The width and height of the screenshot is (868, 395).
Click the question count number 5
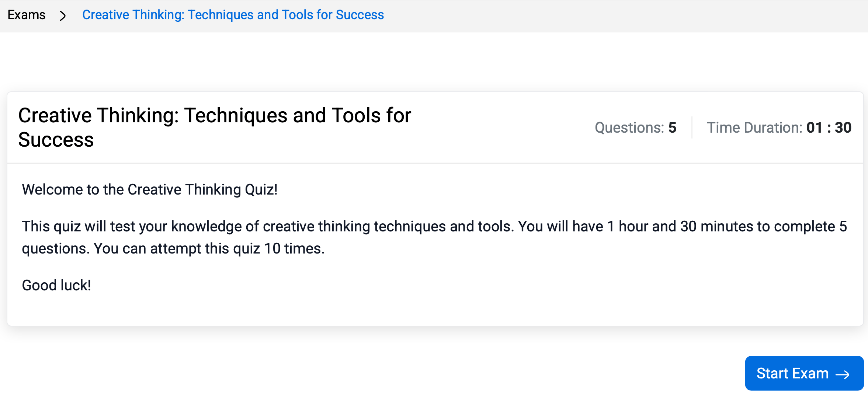tap(673, 128)
